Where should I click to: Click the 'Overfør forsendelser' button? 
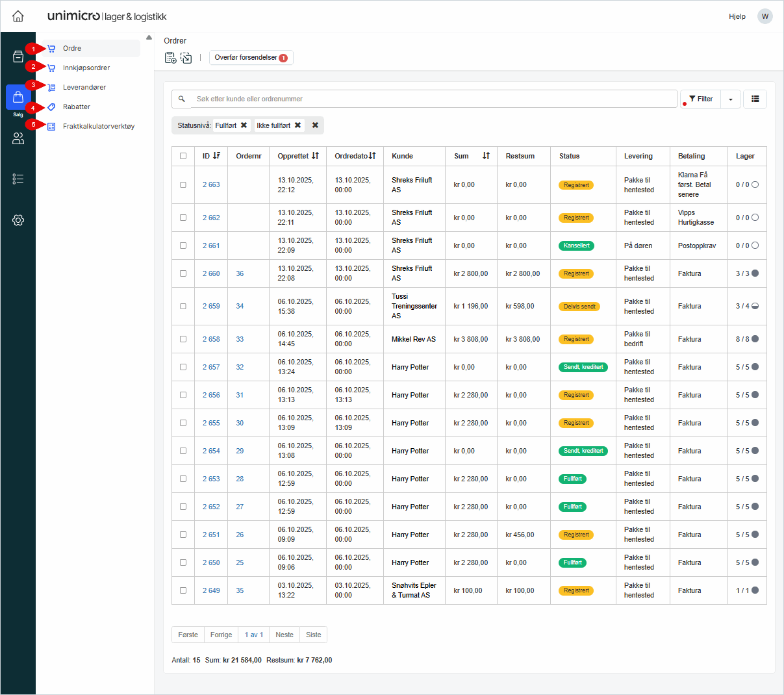click(x=251, y=58)
